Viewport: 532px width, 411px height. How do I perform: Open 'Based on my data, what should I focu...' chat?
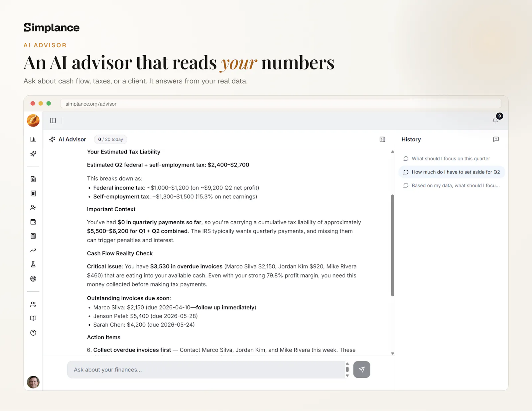[x=452, y=185]
